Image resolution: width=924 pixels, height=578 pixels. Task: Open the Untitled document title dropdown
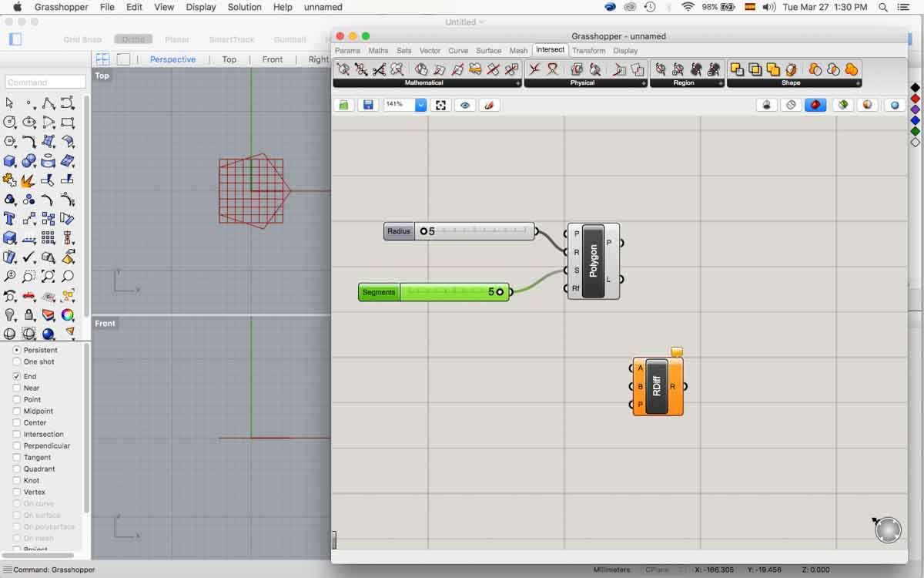click(x=465, y=22)
